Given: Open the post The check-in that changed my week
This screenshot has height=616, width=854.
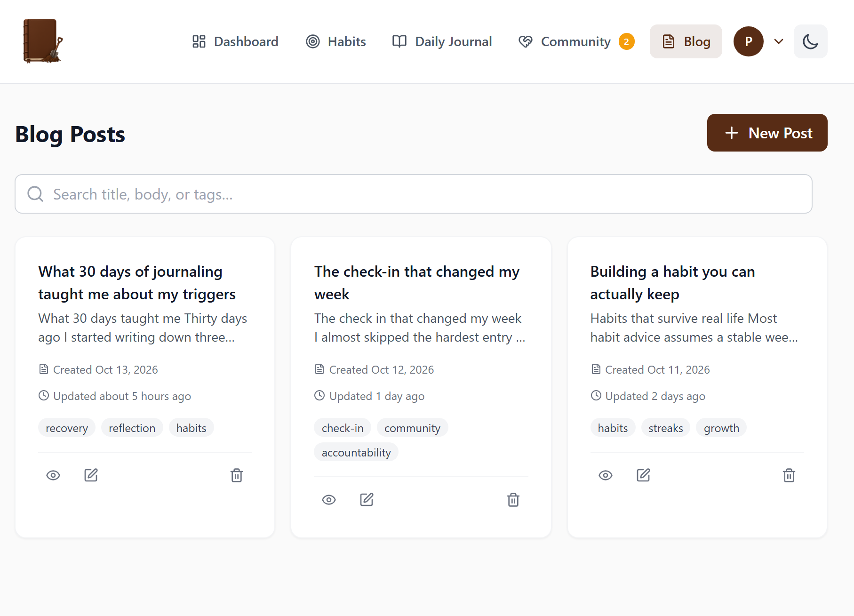Looking at the screenshot, I should (x=417, y=283).
